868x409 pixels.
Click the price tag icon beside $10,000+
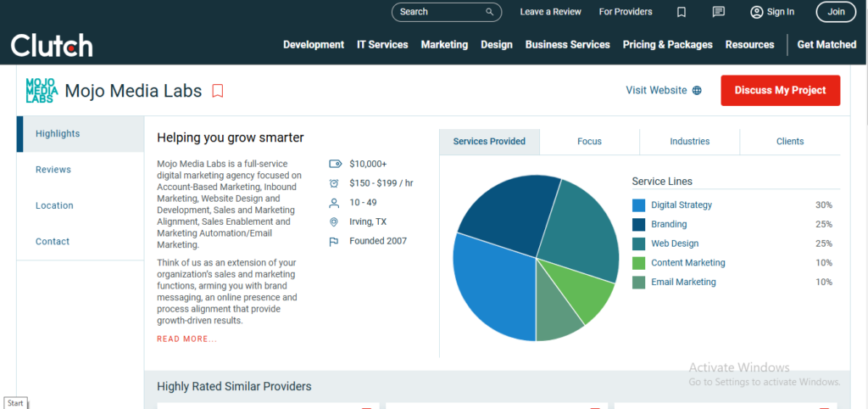334,164
